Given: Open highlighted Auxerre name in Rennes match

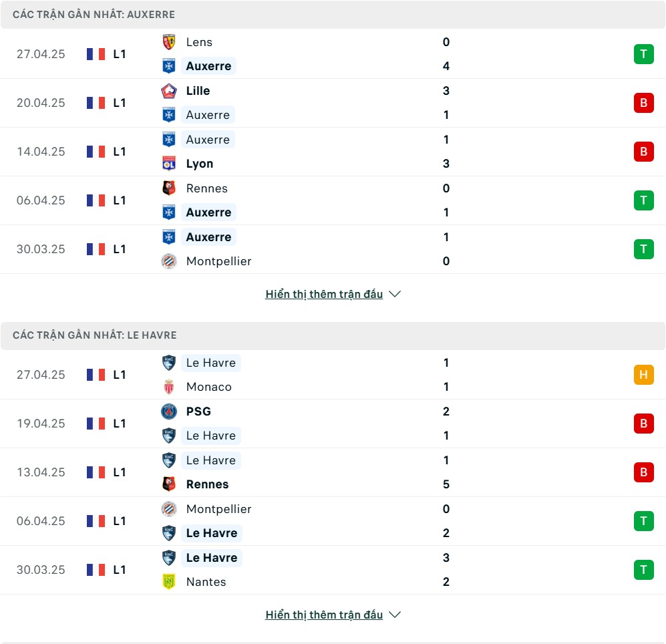Looking at the screenshot, I should pos(208,212).
